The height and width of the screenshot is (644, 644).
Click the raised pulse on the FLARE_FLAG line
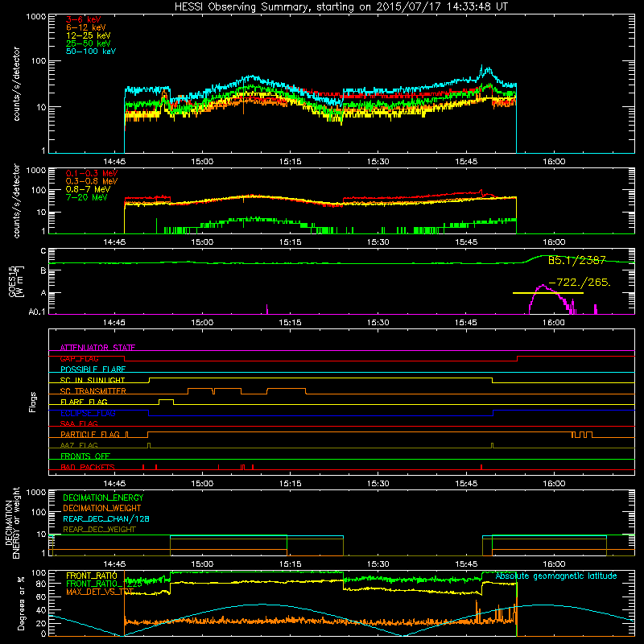[x=166, y=400]
